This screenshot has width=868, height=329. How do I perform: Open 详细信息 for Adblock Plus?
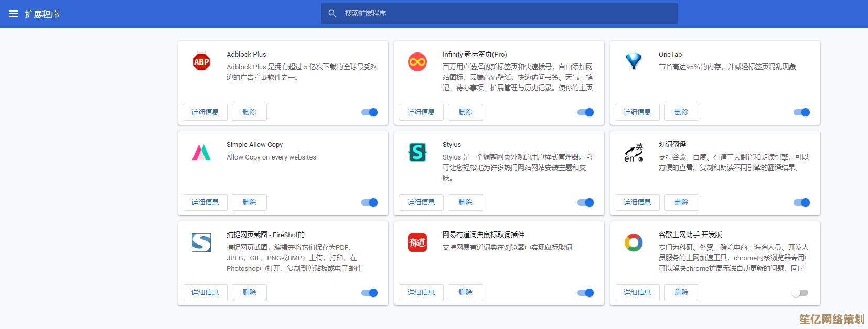[205, 112]
